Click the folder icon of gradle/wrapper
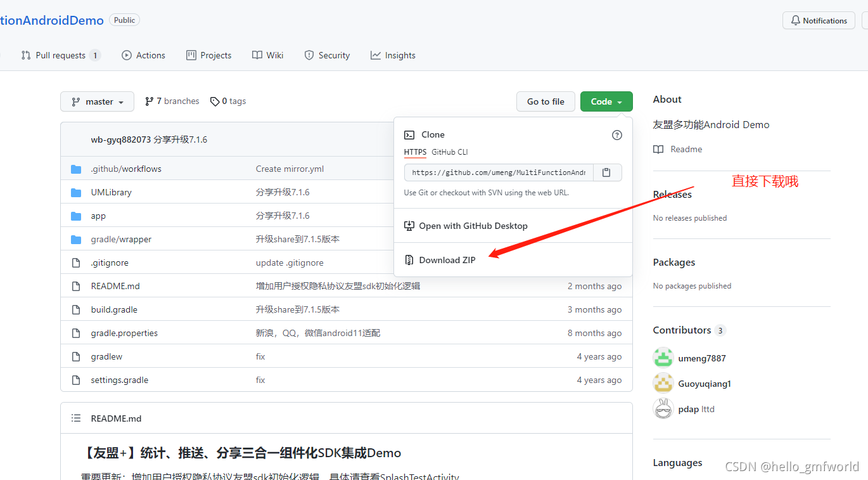This screenshot has height=480, width=868. (77, 240)
